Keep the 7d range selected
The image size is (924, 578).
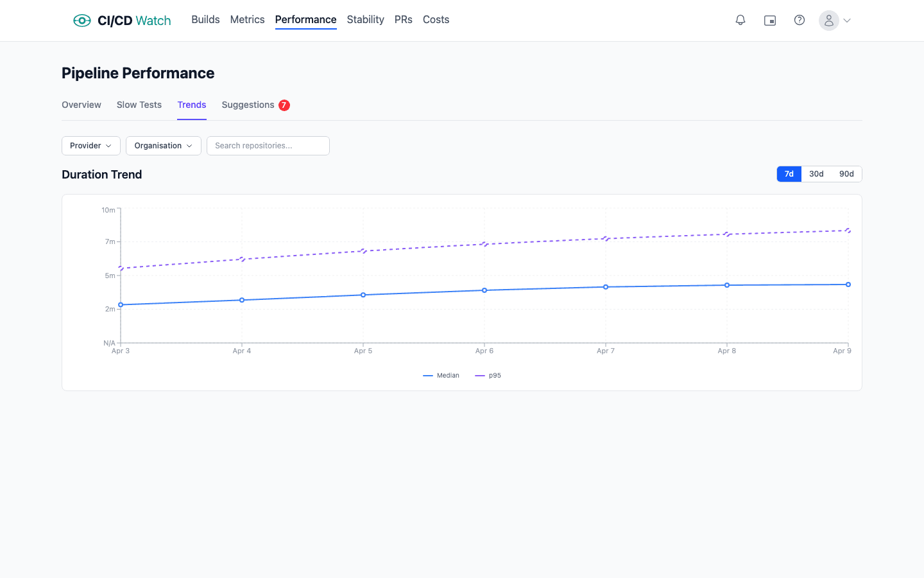[789, 173]
